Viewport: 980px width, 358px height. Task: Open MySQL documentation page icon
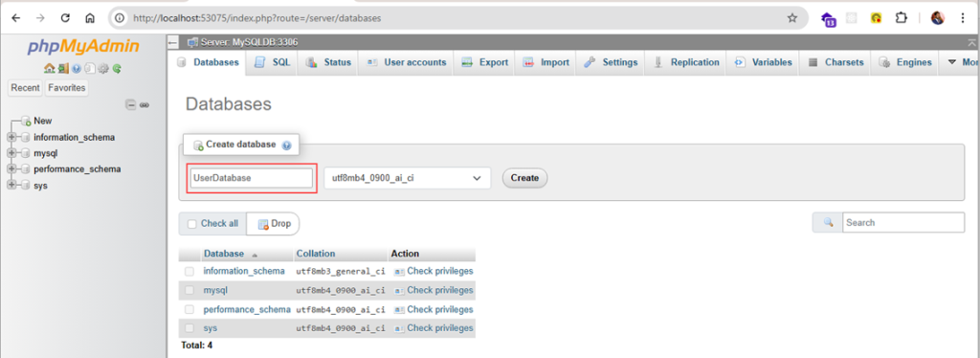(89, 68)
